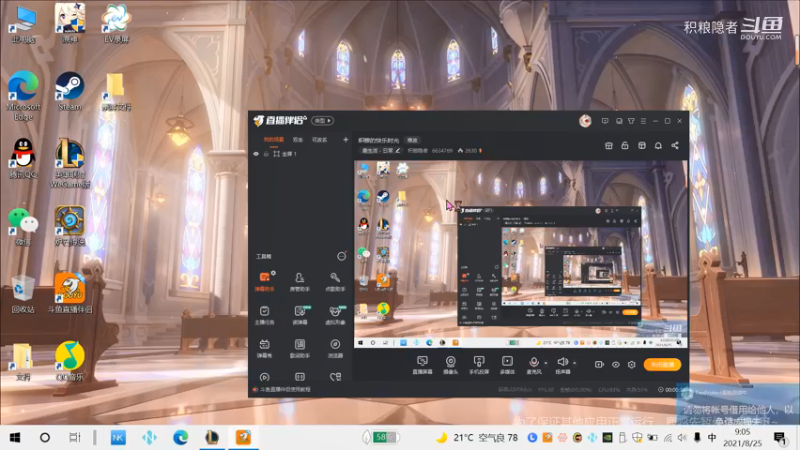Open the taskbar clock showing 9:05
The width and height of the screenshot is (800, 450).
[x=742, y=438]
